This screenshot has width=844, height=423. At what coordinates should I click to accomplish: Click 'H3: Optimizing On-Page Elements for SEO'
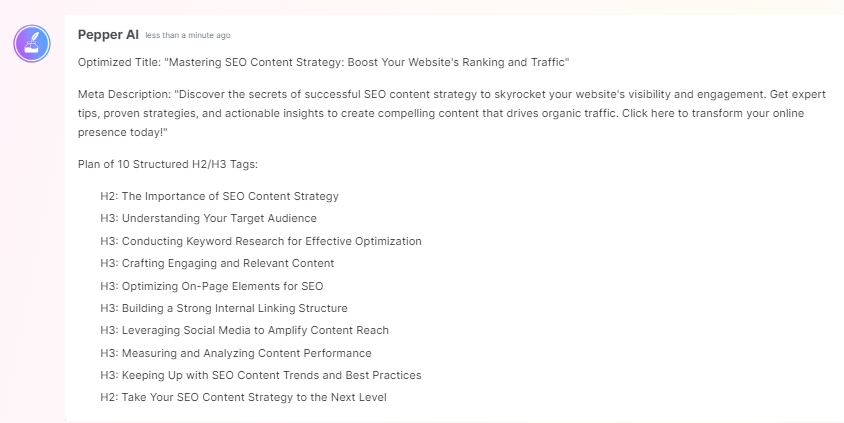point(212,286)
